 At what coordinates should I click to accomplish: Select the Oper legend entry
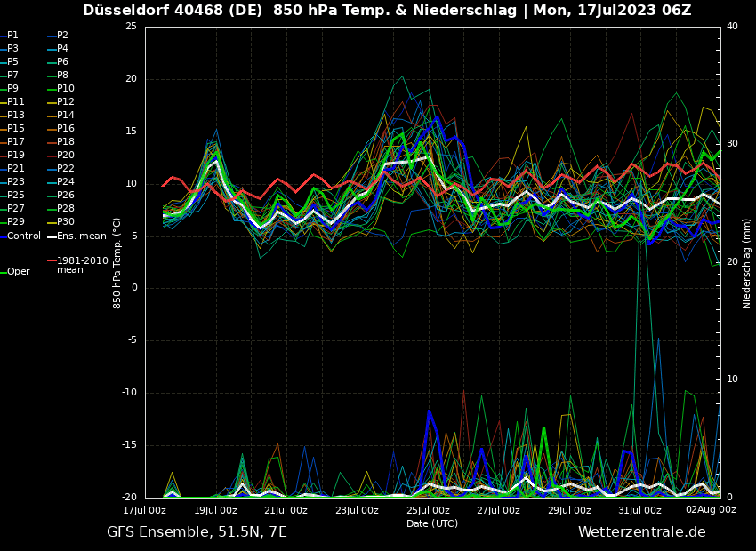tap(19, 272)
